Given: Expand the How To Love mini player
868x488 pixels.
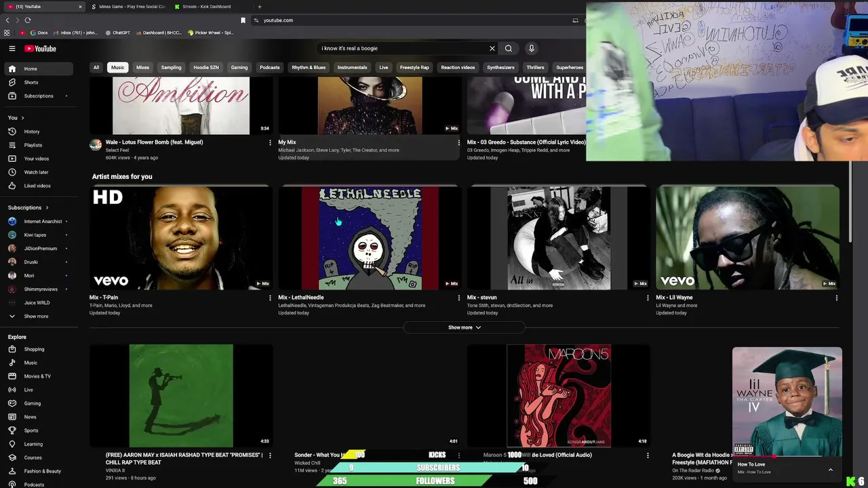Looking at the screenshot, I should pos(830,469).
